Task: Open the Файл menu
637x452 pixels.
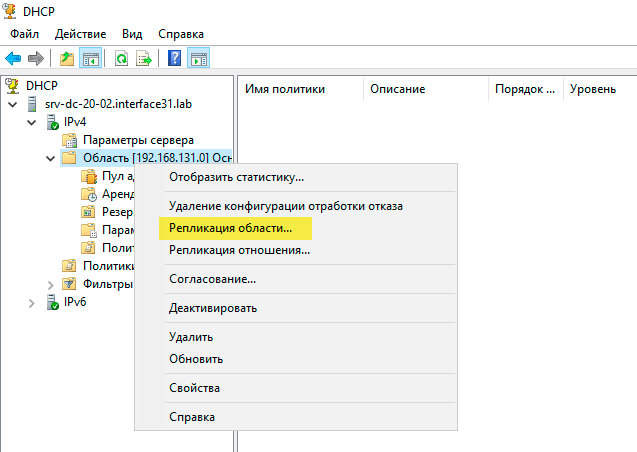Action: [24, 34]
